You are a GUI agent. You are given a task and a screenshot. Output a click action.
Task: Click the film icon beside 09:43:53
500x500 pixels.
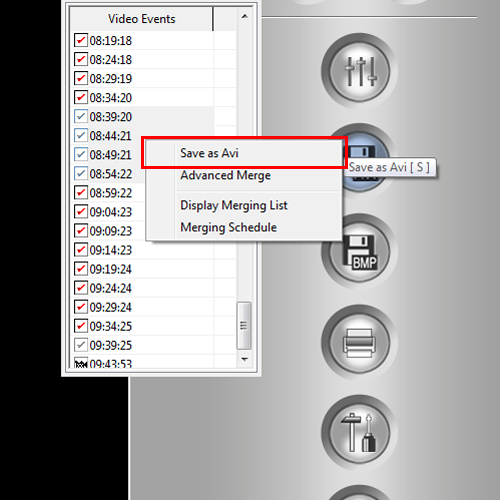click(81, 363)
